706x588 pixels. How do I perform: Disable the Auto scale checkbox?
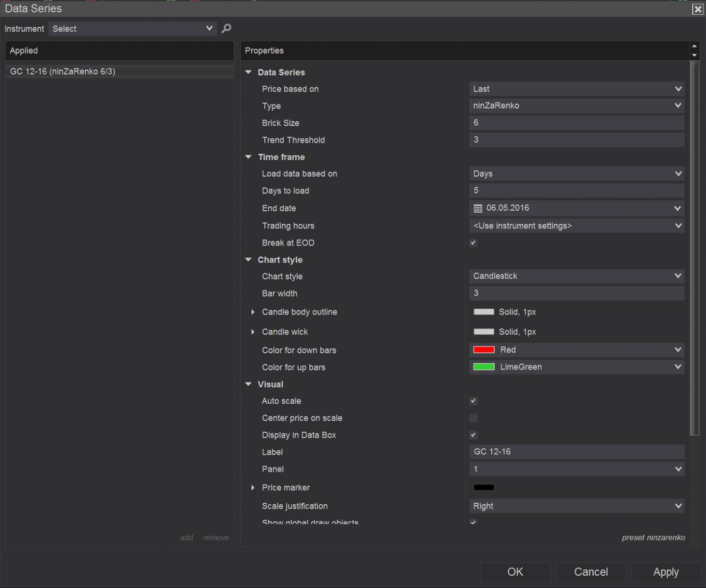click(x=473, y=401)
